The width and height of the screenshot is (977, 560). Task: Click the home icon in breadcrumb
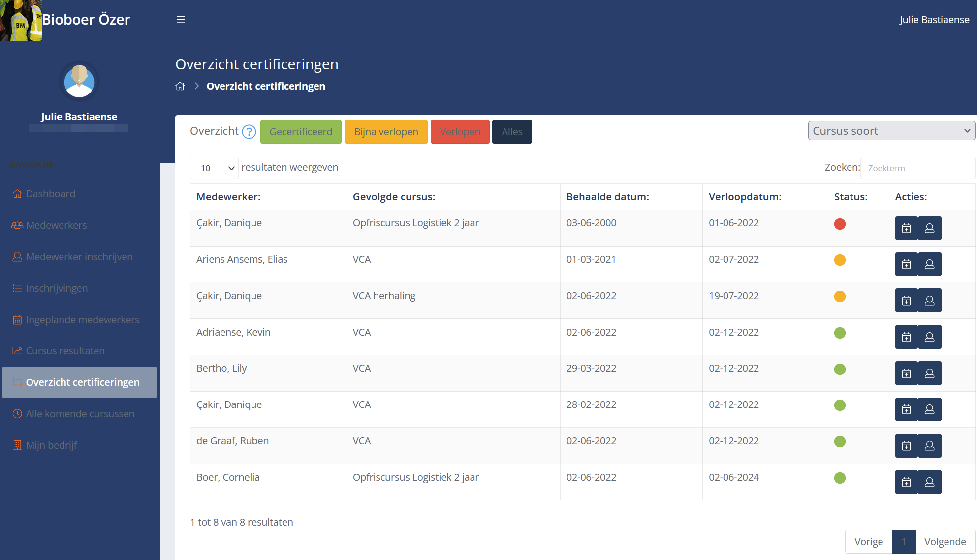point(180,86)
